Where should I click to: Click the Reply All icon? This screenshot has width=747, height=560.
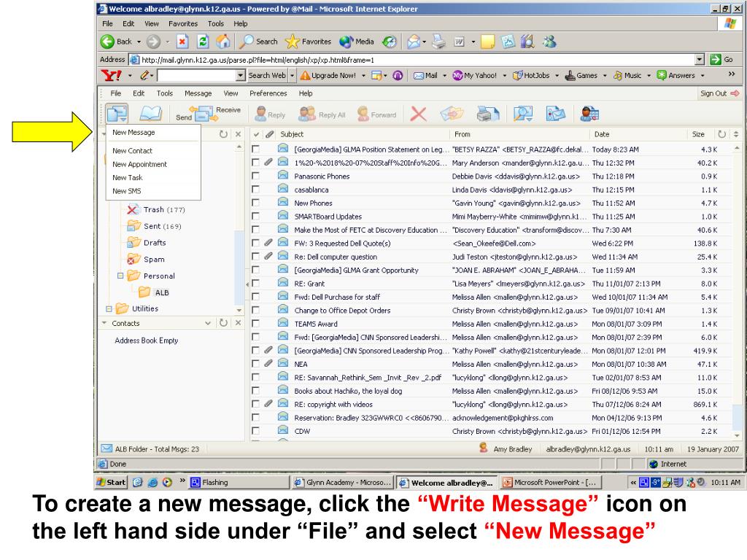point(322,114)
